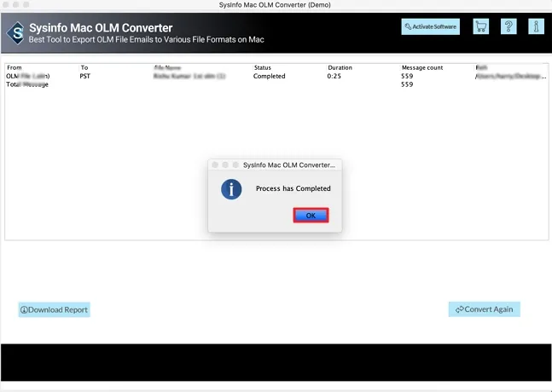
Task: Click the 'Process has Completed' message text
Action: 293,188
